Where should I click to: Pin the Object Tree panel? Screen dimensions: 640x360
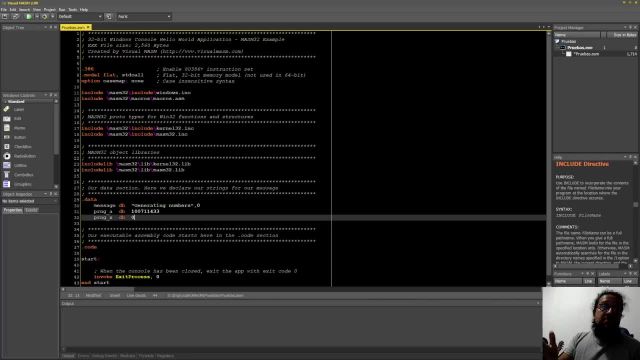click(x=51, y=27)
